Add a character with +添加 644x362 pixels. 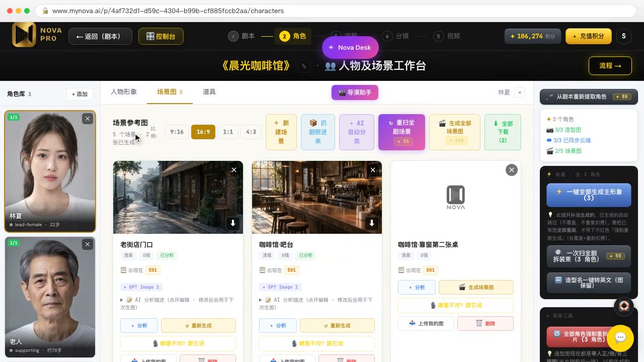(80, 94)
